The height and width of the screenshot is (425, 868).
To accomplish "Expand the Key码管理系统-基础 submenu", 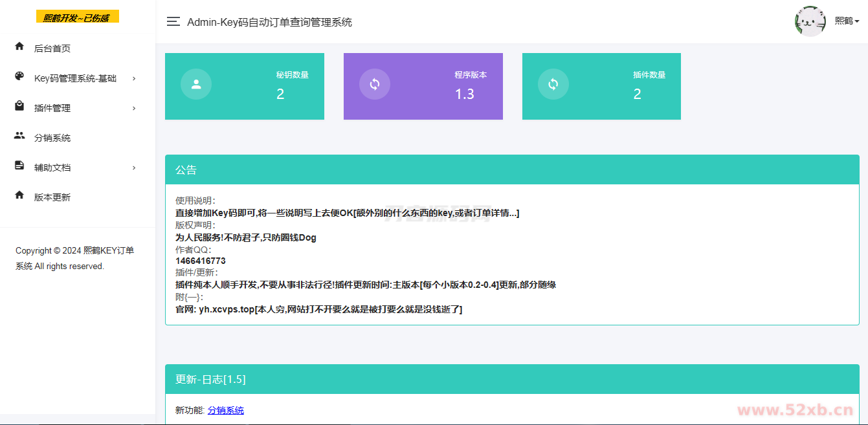I will (134, 78).
